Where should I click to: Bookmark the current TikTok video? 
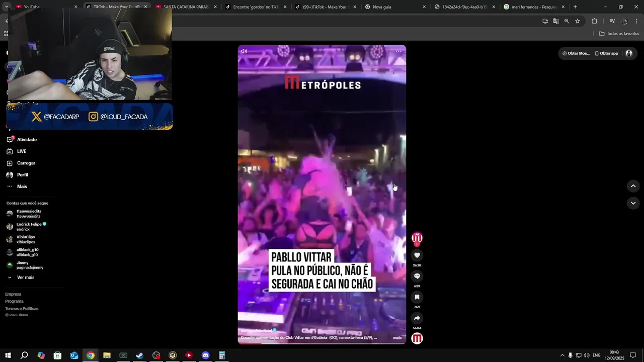417,297
